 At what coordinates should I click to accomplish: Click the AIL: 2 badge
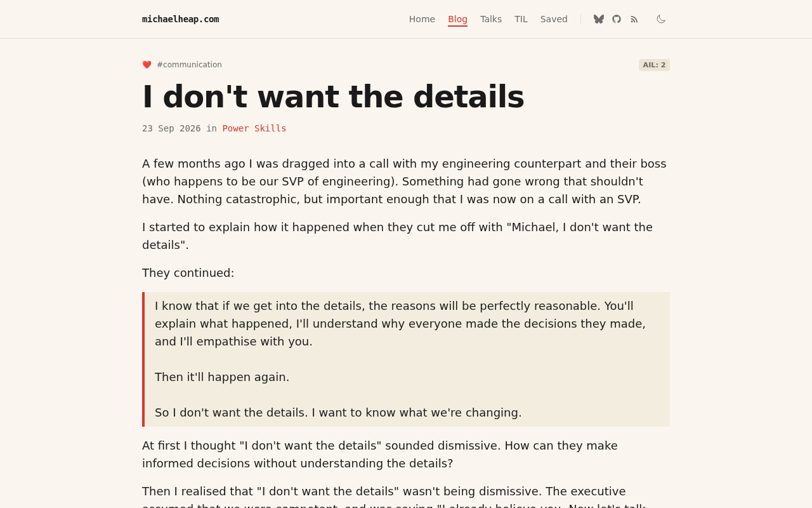pyautogui.click(x=654, y=65)
